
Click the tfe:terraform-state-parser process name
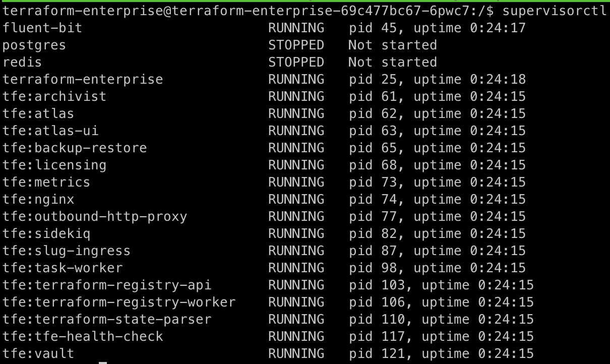pos(107,319)
